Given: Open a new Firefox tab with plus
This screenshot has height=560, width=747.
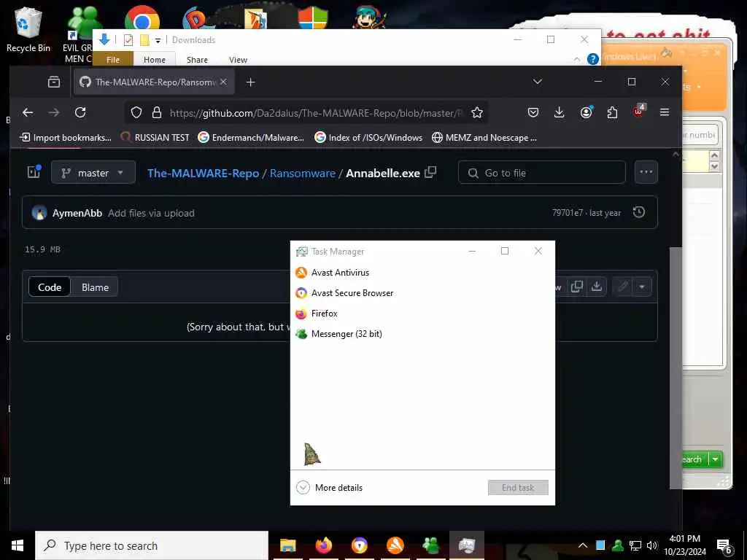Looking at the screenshot, I should 251,82.
